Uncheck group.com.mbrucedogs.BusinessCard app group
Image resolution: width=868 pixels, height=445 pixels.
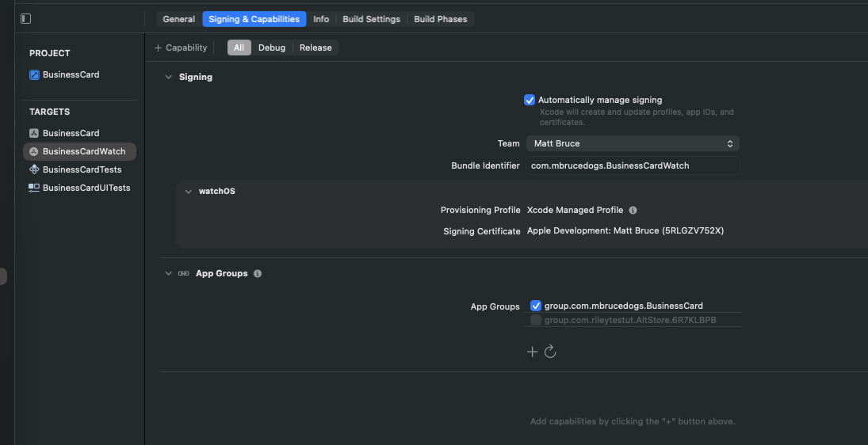click(536, 306)
